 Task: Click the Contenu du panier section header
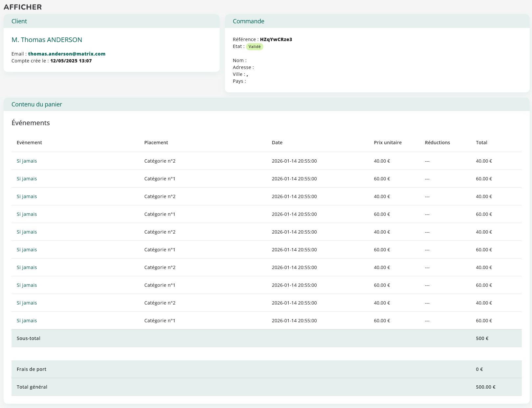(x=37, y=104)
